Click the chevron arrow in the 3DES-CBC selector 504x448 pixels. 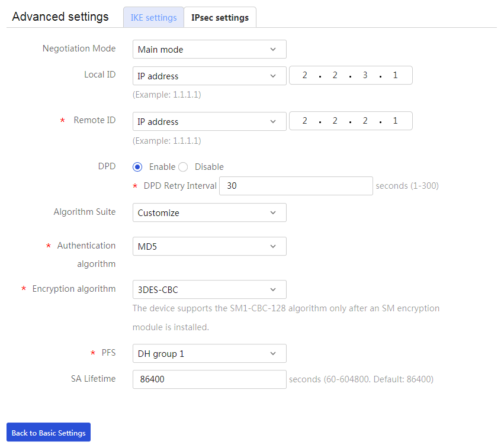coord(273,289)
